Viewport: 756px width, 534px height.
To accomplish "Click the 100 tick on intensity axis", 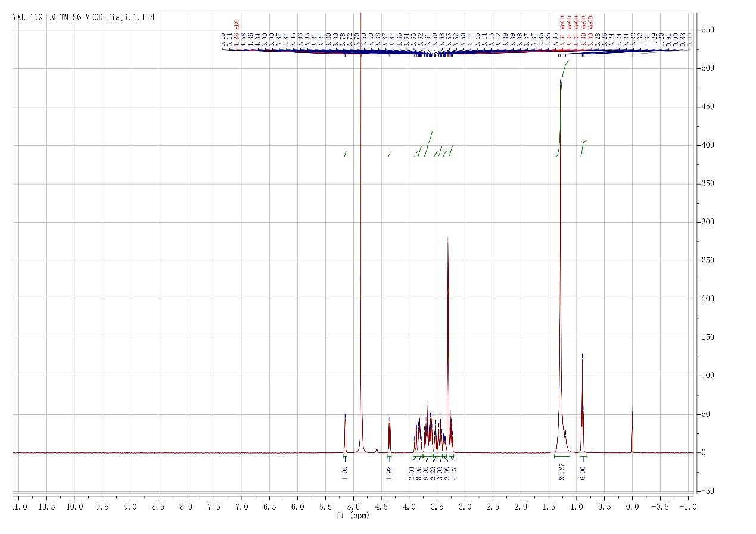I will pyautogui.click(x=708, y=376).
